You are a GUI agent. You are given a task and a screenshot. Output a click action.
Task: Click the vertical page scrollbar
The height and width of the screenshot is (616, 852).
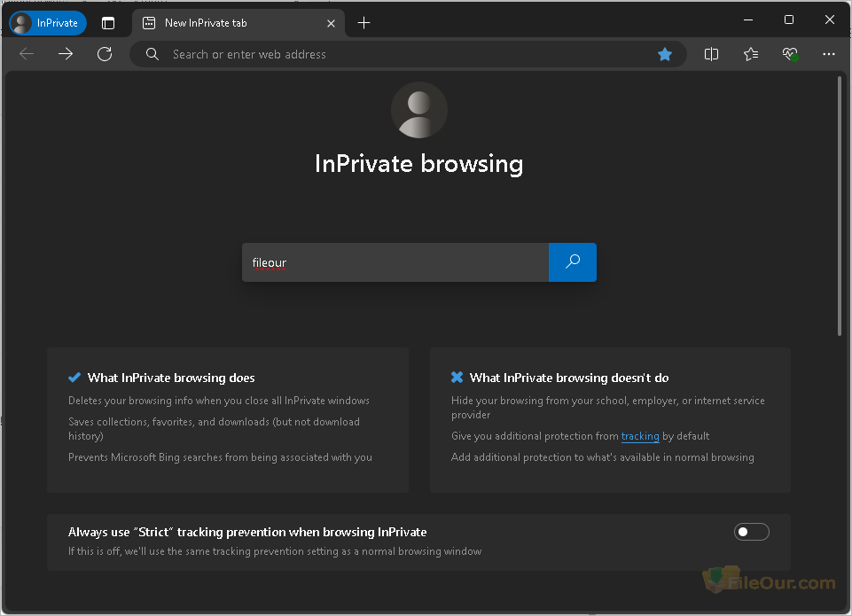(x=840, y=206)
